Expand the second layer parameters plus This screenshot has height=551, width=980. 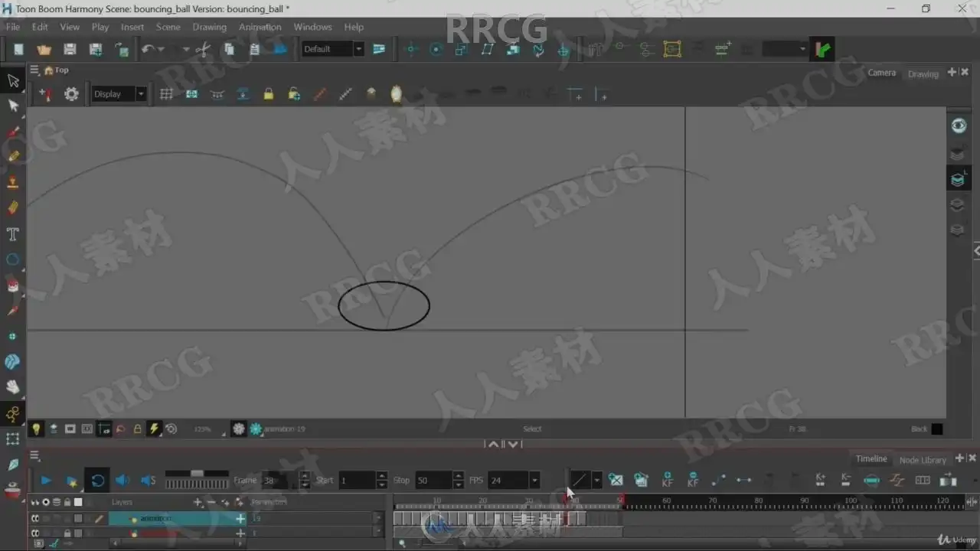pos(240,533)
